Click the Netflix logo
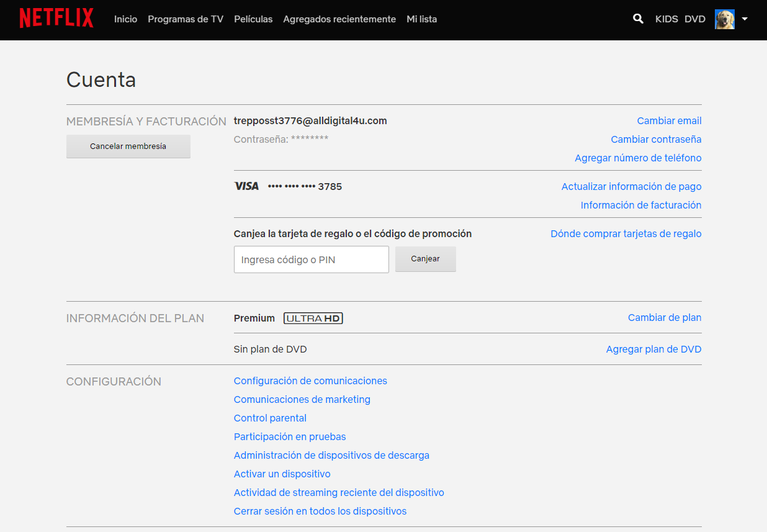The image size is (767, 532). coord(56,19)
